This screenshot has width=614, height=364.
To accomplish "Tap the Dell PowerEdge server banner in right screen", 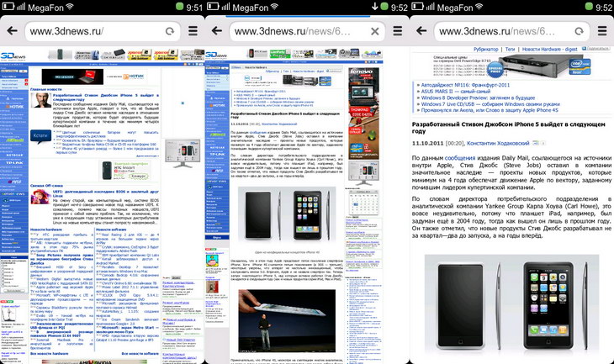I will tap(511, 66).
